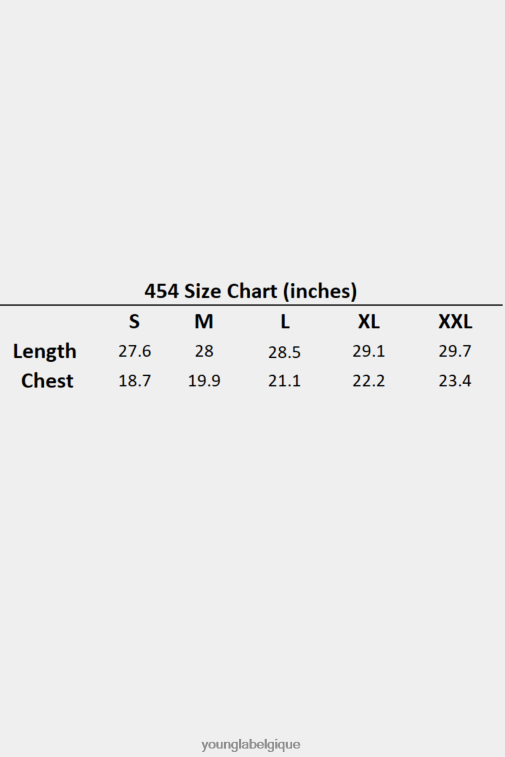Click the 28 length value for M

[x=204, y=351]
